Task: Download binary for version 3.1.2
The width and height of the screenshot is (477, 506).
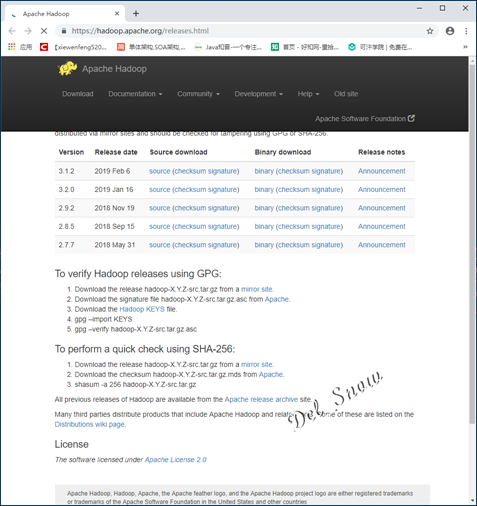Action: (264, 171)
